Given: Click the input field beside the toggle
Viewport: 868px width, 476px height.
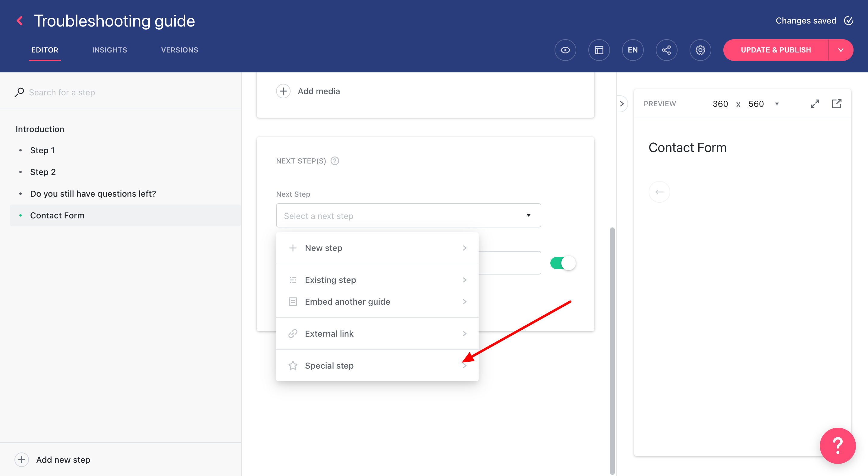Looking at the screenshot, I should coord(509,263).
